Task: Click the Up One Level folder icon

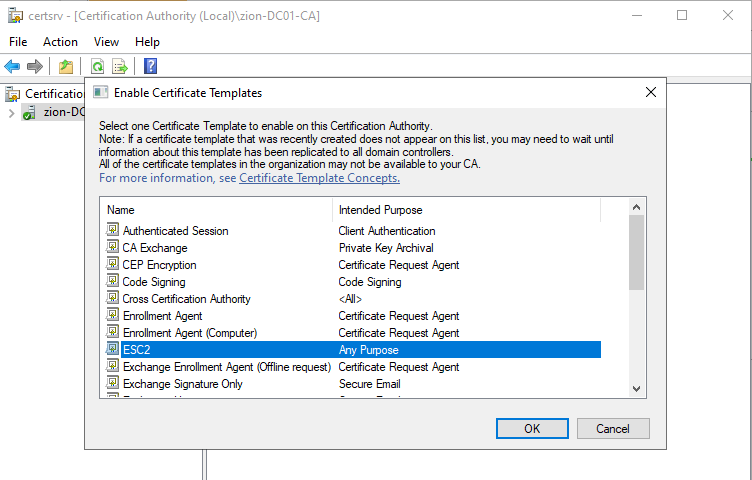Action: [65, 67]
